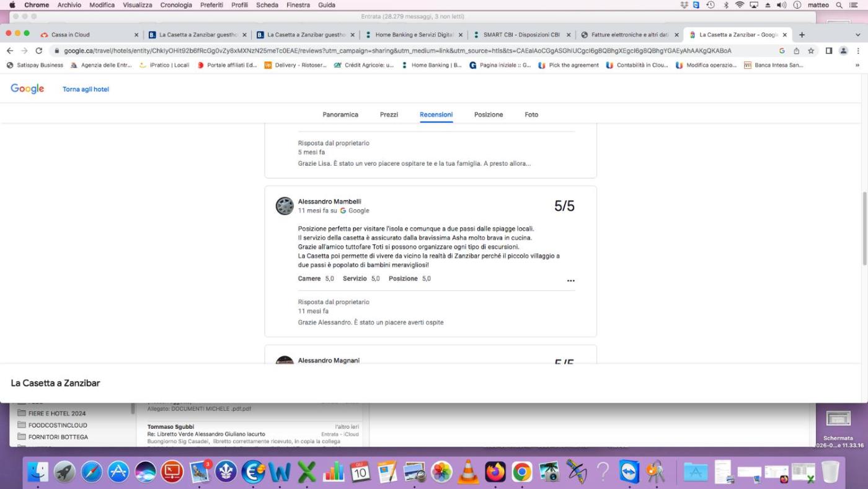
Task: Open the Archivio menu
Action: (x=69, y=5)
